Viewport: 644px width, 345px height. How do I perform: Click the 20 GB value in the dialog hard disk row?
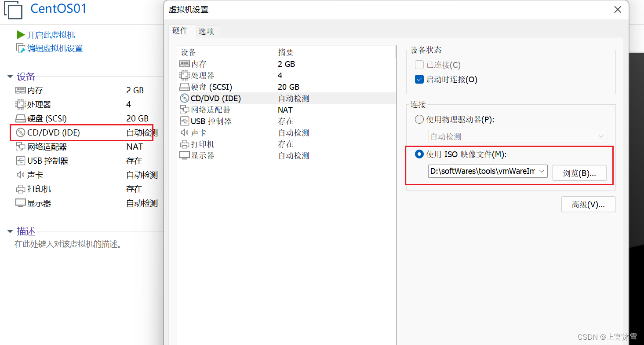point(289,87)
